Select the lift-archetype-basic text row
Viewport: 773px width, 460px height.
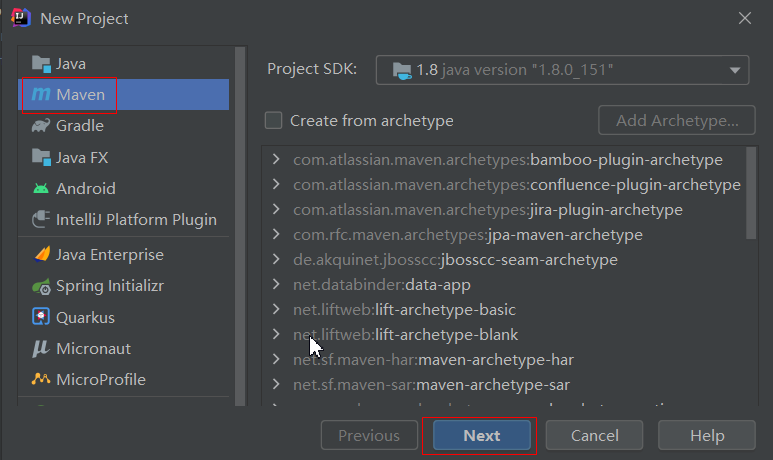(x=404, y=310)
